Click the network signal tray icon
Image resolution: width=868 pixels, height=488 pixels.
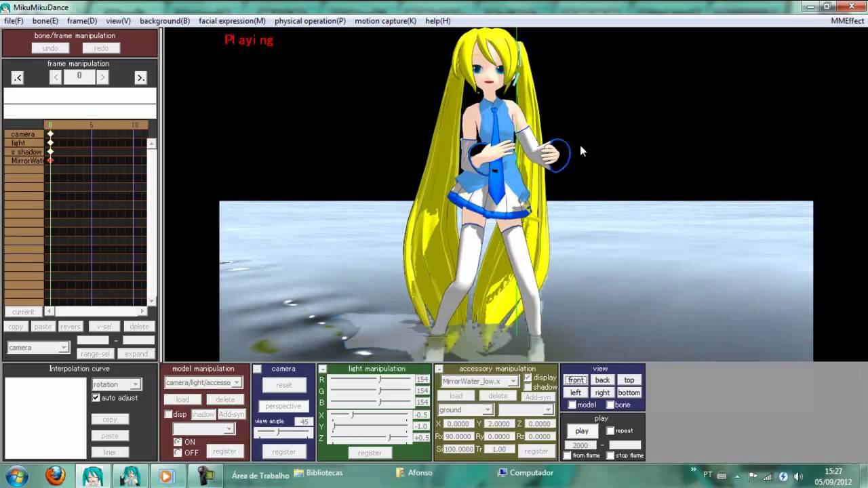click(768, 476)
